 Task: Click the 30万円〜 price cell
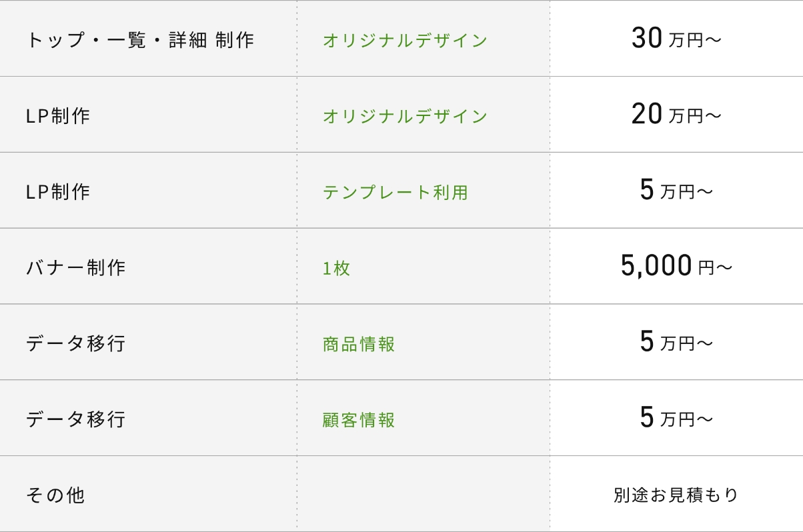[x=676, y=39]
